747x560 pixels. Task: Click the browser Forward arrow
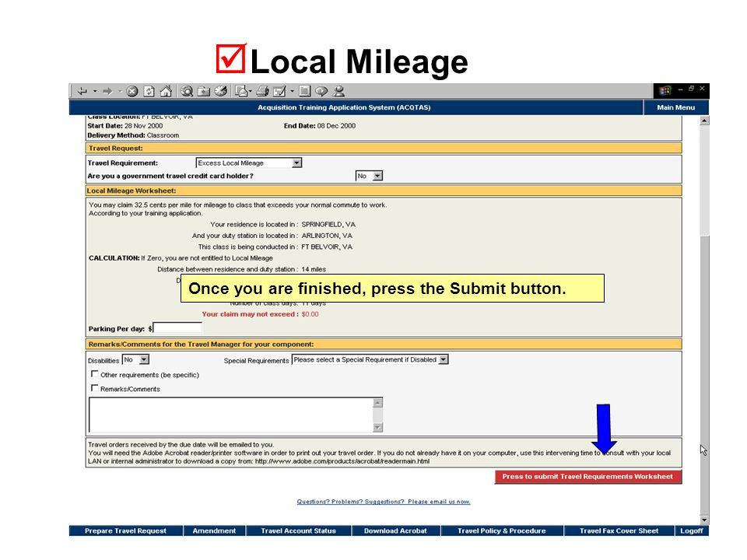pyautogui.click(x=107, y=91)
